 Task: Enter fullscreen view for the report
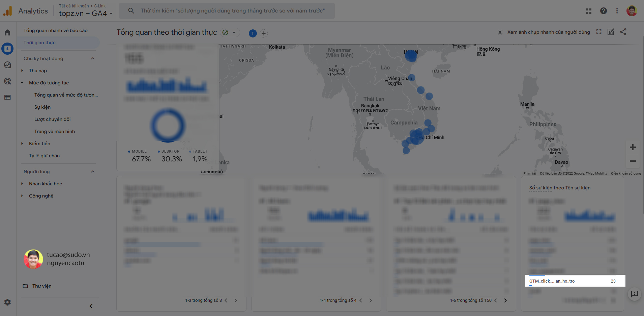click(599, 32)
